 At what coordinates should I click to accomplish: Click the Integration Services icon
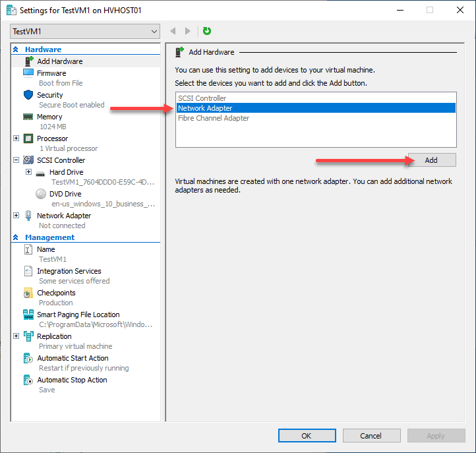tap(28, 271)
